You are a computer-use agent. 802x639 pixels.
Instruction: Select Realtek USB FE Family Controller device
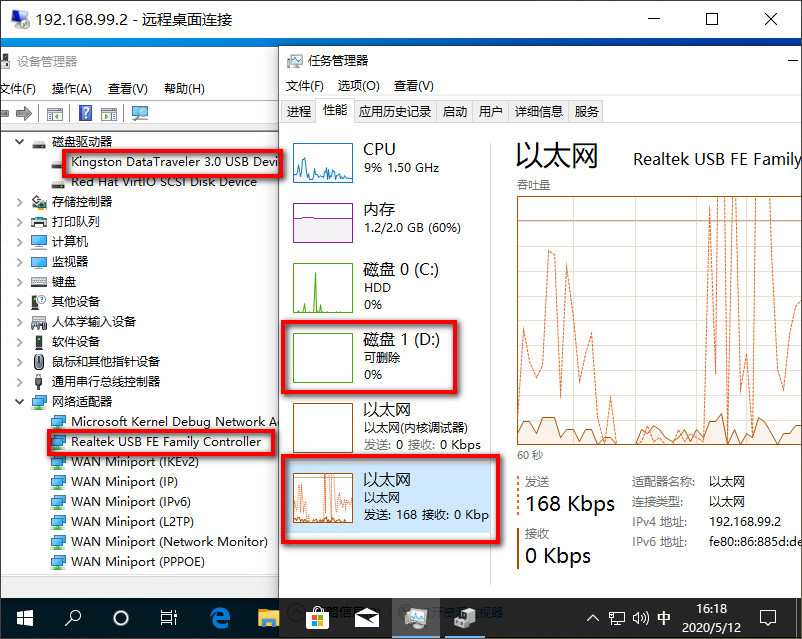[165, 442]
